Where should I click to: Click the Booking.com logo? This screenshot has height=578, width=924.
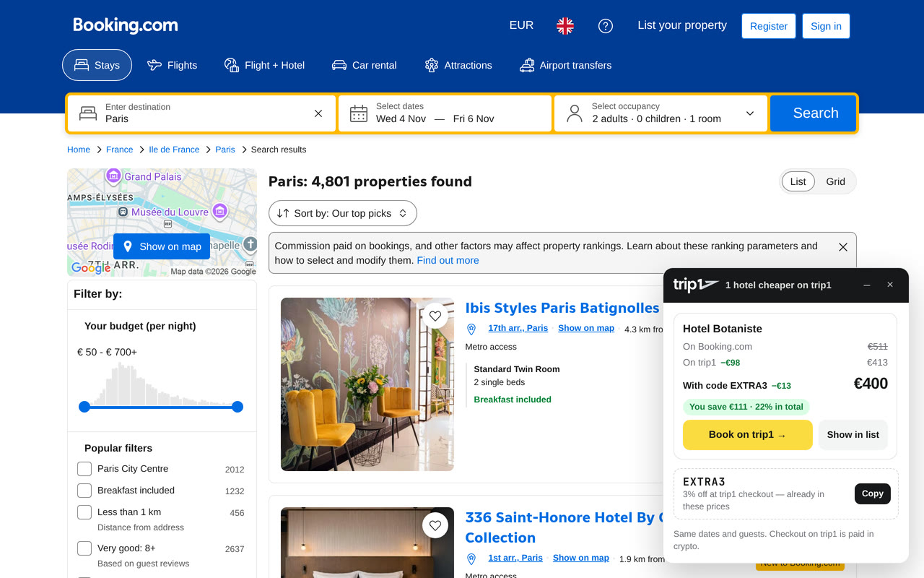pyautogui.click(x=126, y=25)
